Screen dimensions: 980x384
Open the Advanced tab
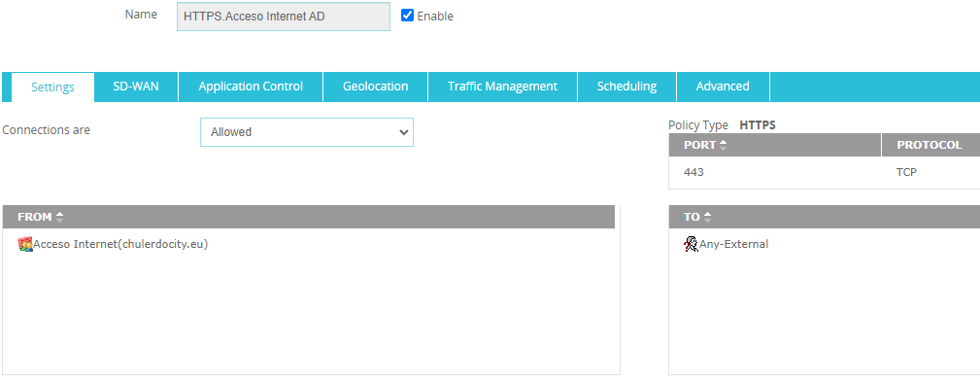pyautogui.click(x=724, y=87)
